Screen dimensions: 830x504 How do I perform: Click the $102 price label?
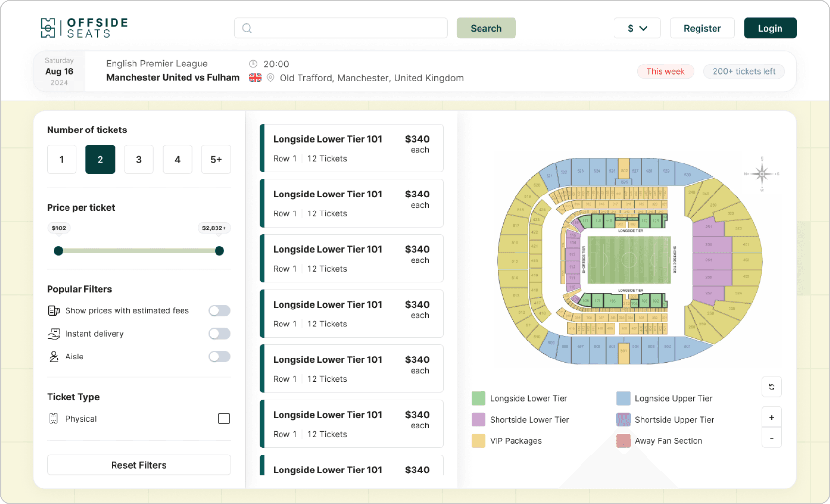click(x=59, y=228)
